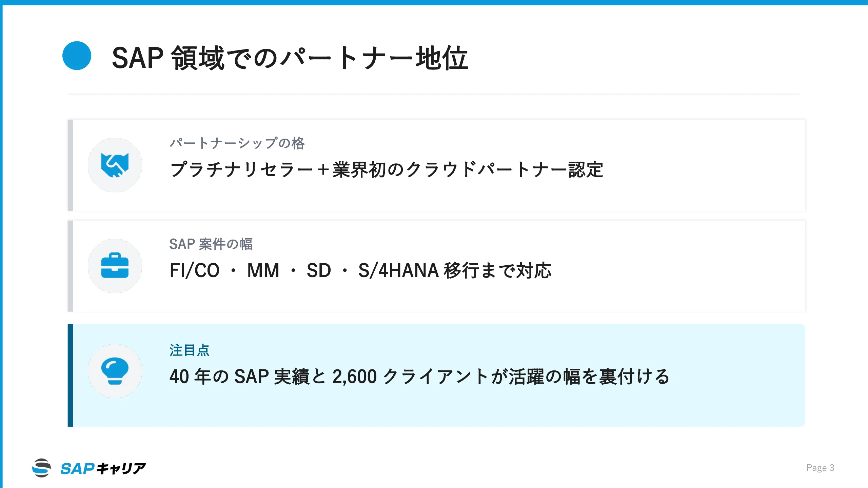The image size is (868, 488).
Task: Click the 注目点 heading
Action: (189, 350)
